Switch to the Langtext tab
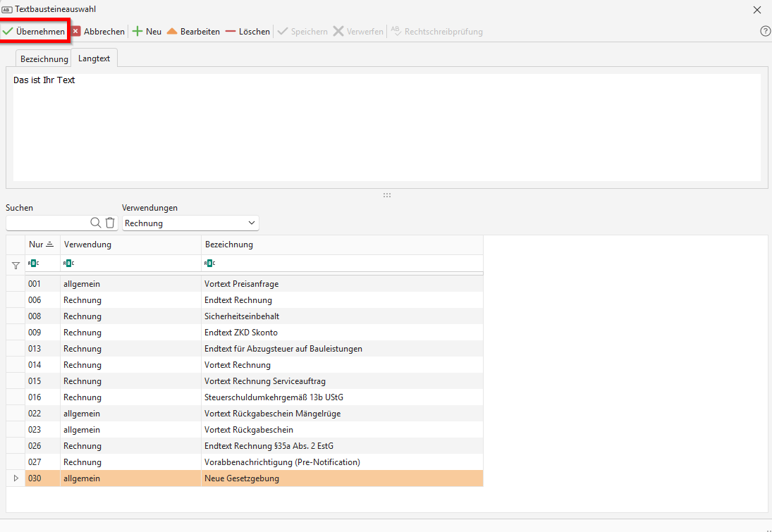 coord(94,58)
